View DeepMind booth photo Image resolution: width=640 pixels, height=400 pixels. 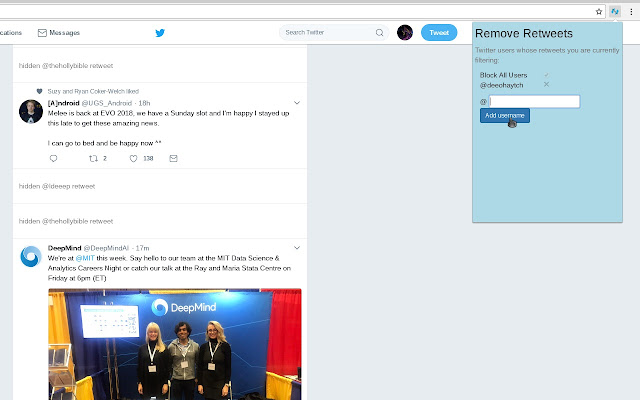[x=175, y=344]
